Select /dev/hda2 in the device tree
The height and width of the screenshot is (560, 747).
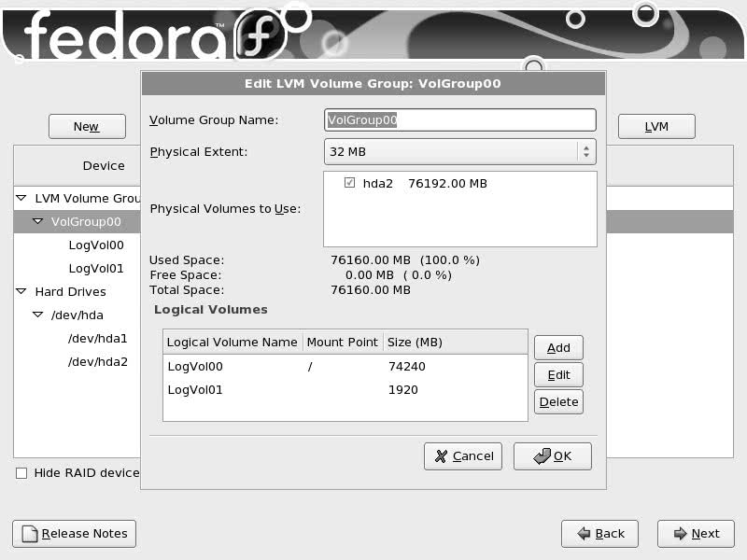point(98,362)
